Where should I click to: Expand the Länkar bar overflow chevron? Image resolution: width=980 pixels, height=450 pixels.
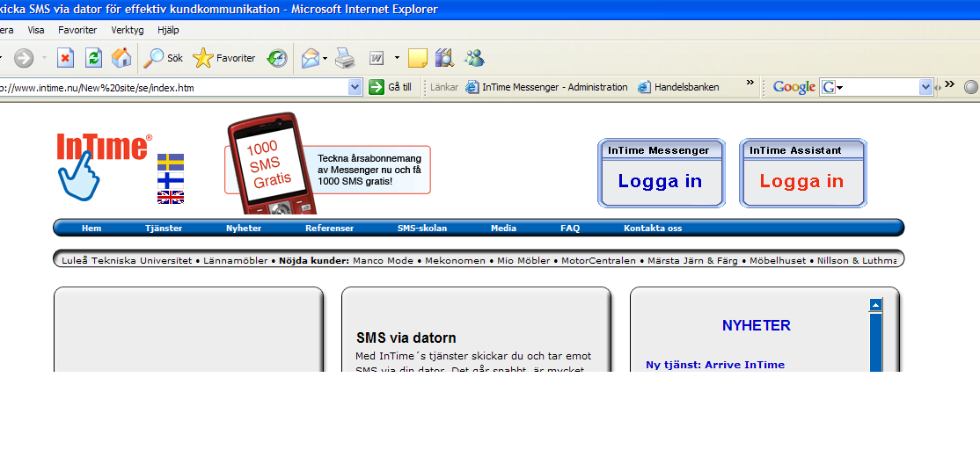(750, 83)
